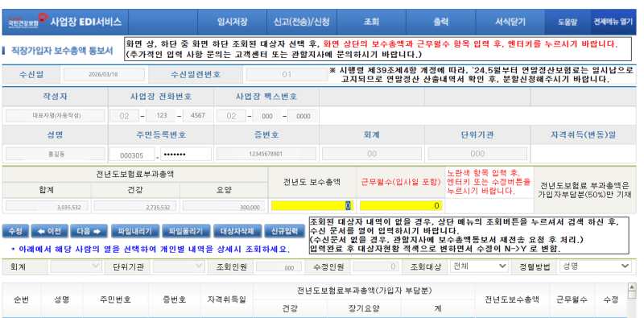The height and width of the screenshot is (318, 644).
Task: Open the 도움말 menu
Action: (x=568, y=23)
